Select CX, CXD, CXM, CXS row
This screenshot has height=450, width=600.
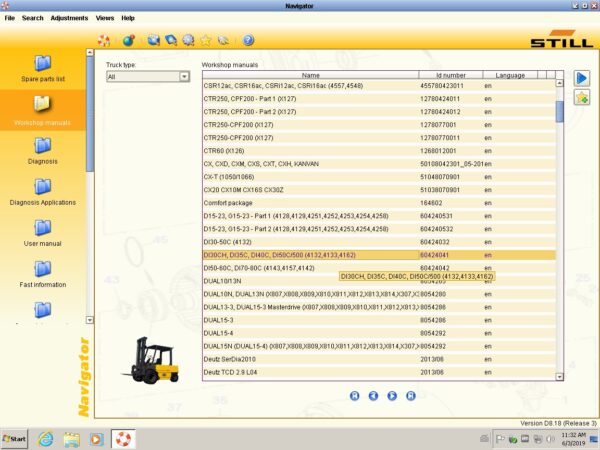click(379, 164)
